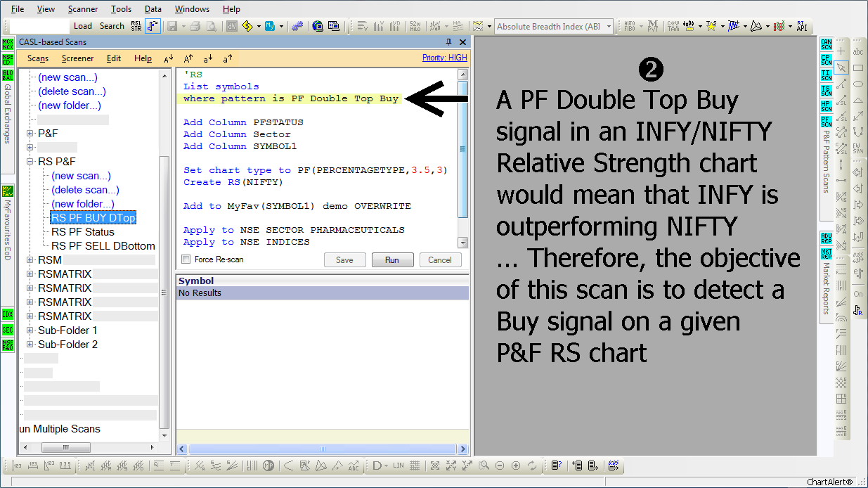Open the MCX NCX exchange sidebar icon
Screen dimensions: 868x488
[x=8, y=44]
